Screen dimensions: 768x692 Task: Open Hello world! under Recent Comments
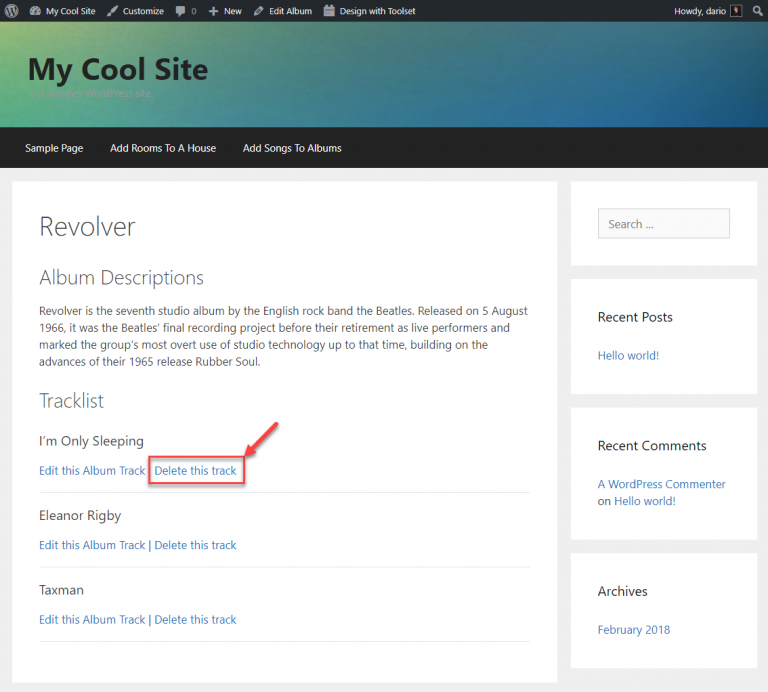point(645,501)
